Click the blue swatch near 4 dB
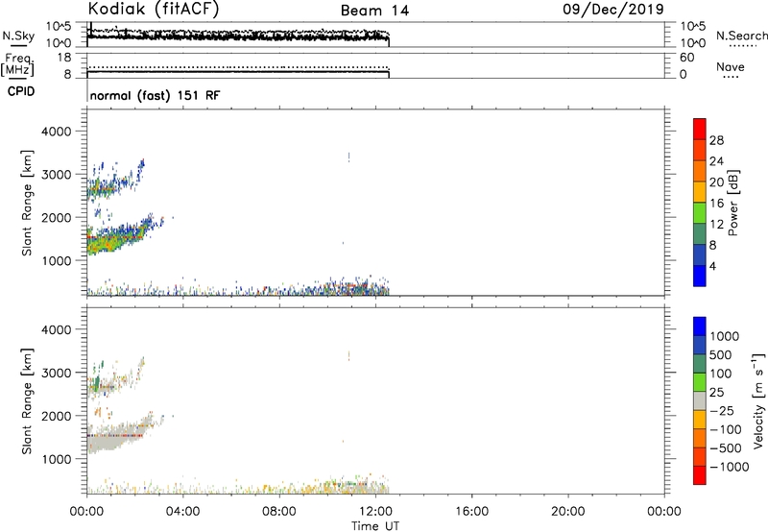The image size is (768, 532). (700, 276)
